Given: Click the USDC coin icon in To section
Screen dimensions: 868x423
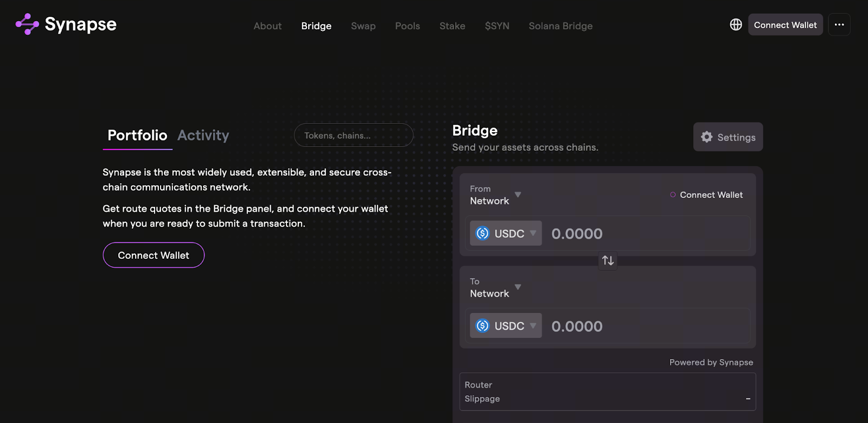Looking at the screenshot, I should point(482,326).
